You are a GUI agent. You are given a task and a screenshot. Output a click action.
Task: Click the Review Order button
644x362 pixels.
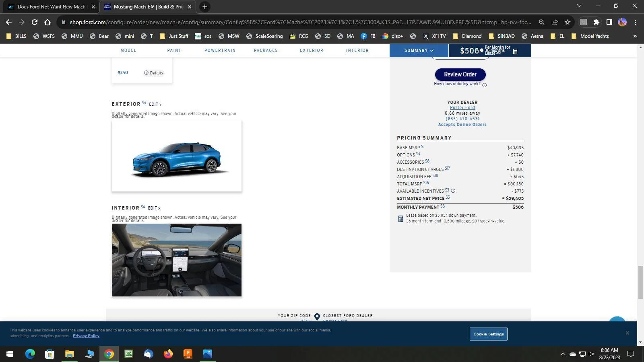tap(460, 74)
